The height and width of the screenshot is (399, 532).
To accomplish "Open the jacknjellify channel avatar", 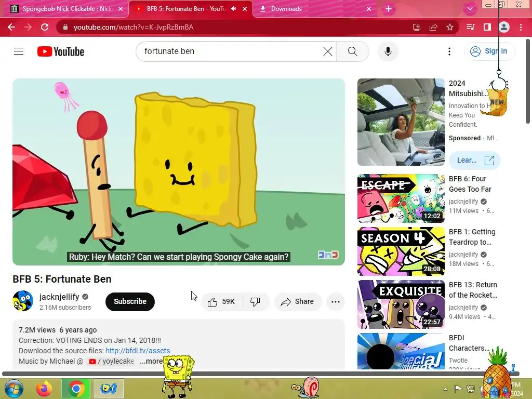I will pyautogui.click(x=23, y=301).
